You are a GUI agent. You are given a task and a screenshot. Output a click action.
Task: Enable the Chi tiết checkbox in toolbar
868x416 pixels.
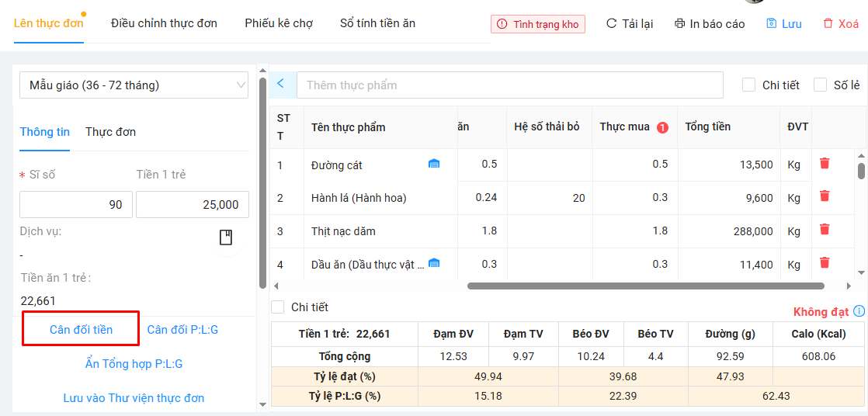pyautogui.click(x=748, y=85)
